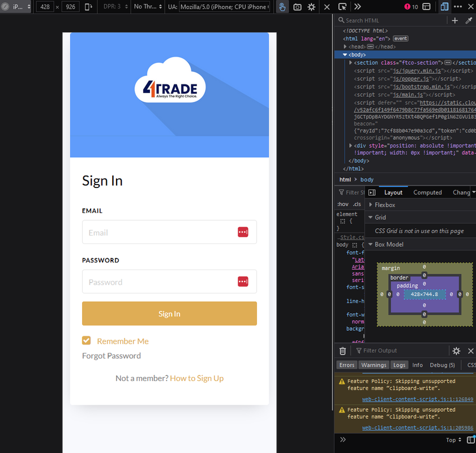The image size is (476, 453).
Task: Click the user agent string field
Action: point(225,7)
